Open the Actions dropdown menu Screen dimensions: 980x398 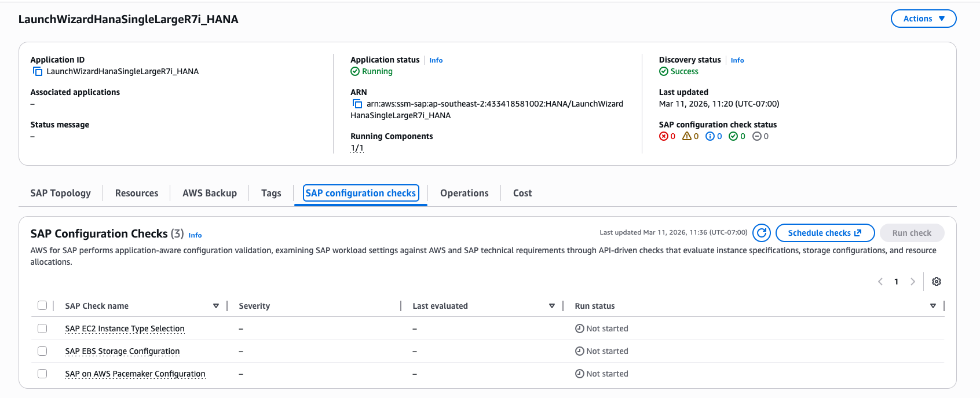923,19
